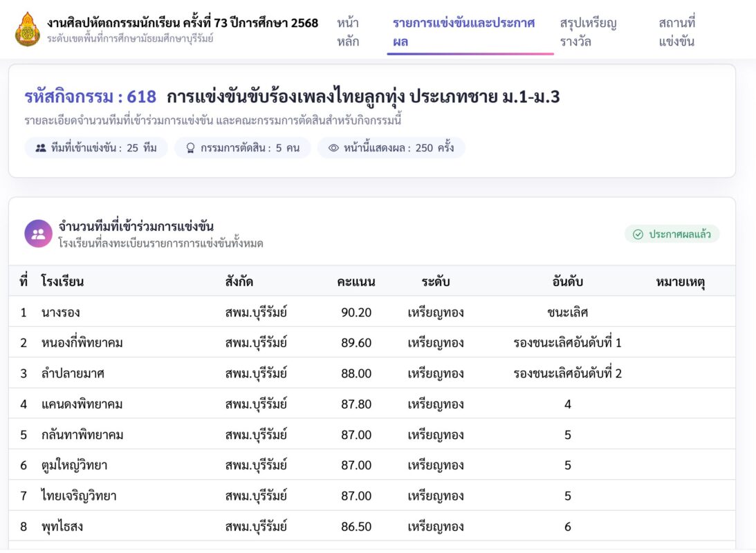This screenshot has width=756, height=553.
Task: Open the สถานที่แข่งขัน venue tab
Action: (676, 32)
